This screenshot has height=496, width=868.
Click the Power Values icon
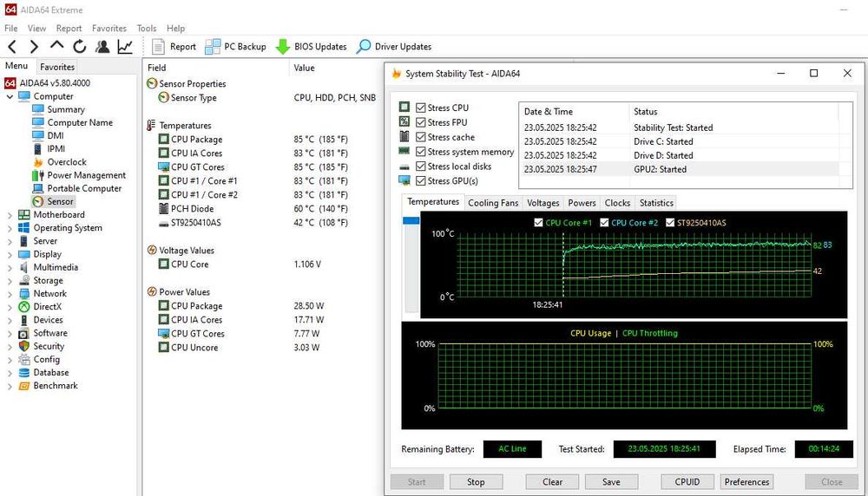pyautogui.click(x=152, y=291)
